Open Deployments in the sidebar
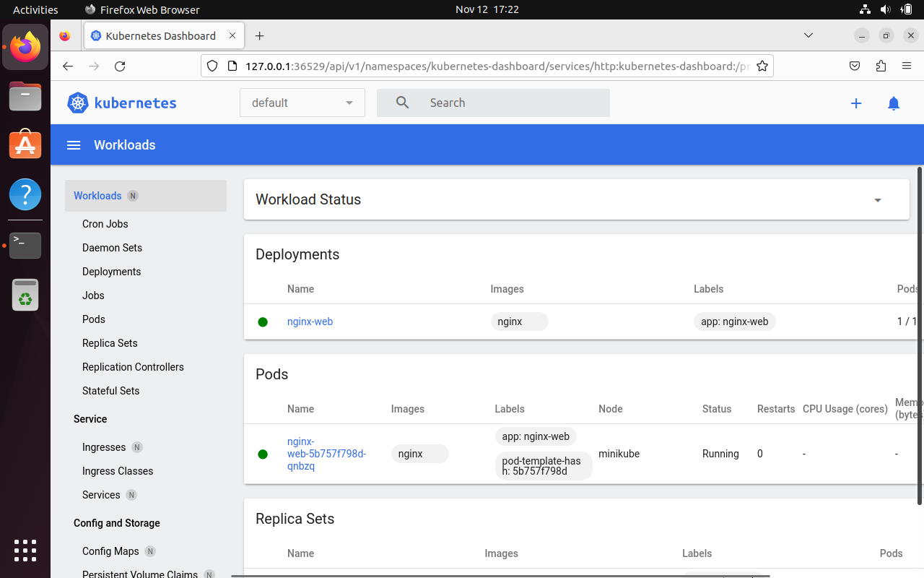This screenshot has height=578, width=924. tap(111, 272)
